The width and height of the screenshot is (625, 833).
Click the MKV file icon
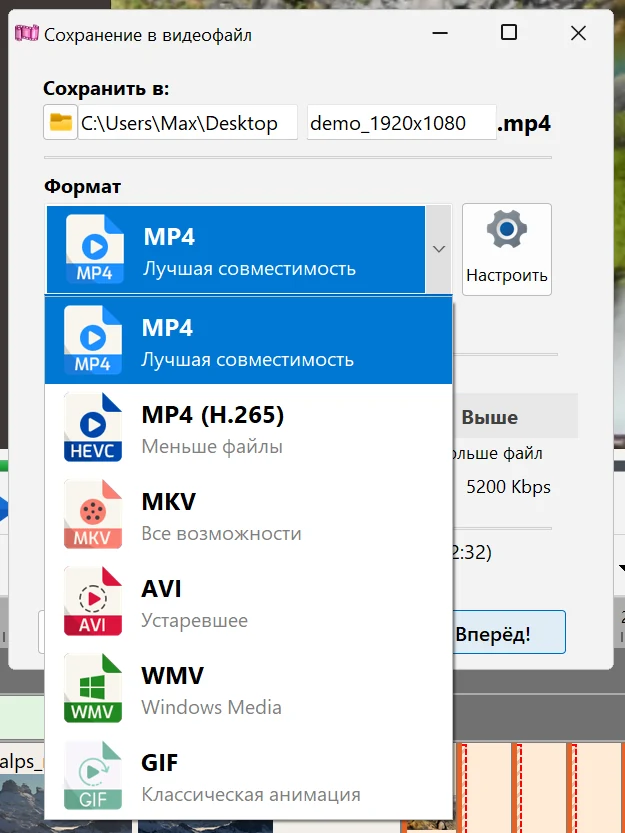point(92,514)
